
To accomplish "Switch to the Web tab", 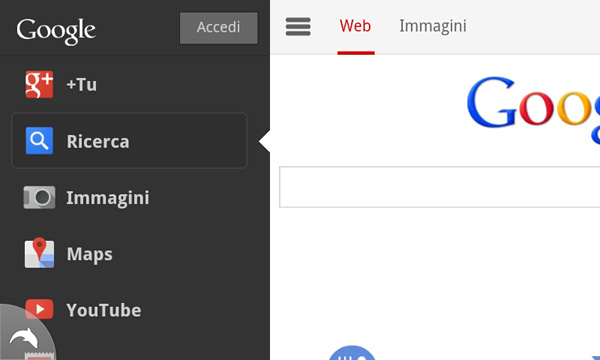I will tap(355, 26).
